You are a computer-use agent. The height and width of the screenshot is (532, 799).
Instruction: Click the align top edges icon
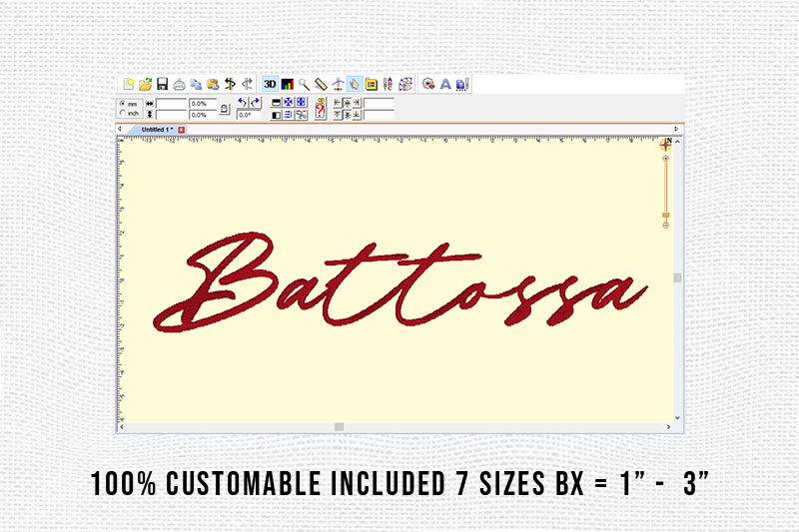[338, 115]
